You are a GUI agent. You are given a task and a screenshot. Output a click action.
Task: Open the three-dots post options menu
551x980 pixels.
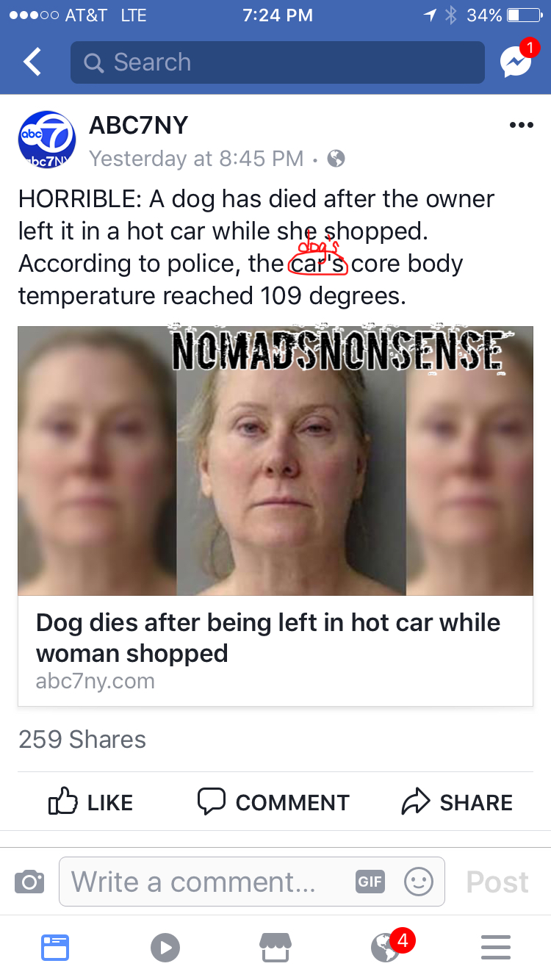521,126
